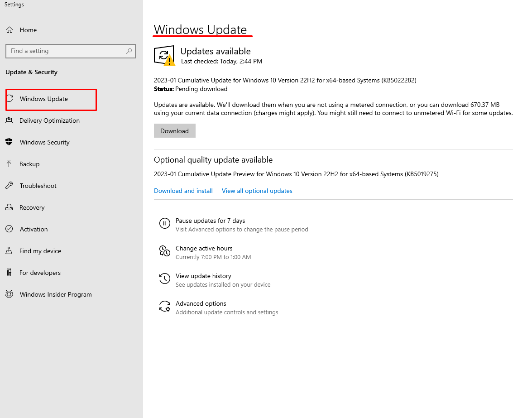This screenshot has width=532, height=418.
Task: Focus the Find a setting search box
Action: (x=71, y=51)
